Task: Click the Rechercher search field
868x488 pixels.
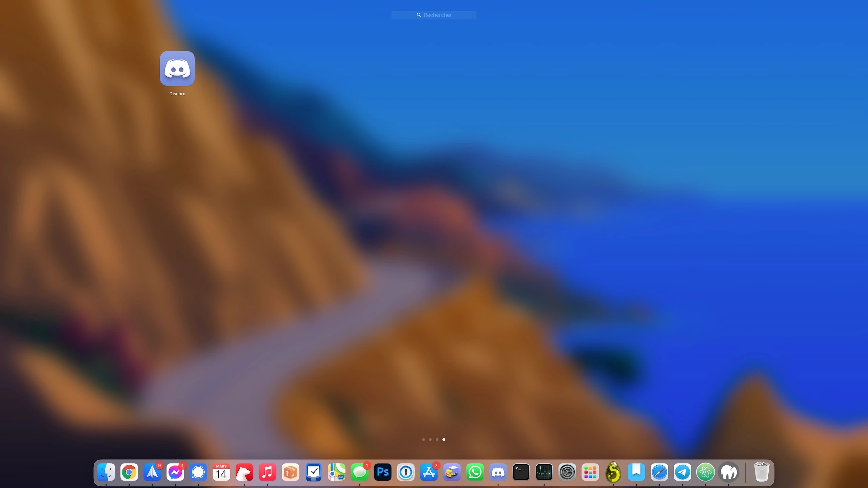Action: [x=434, y=15]
